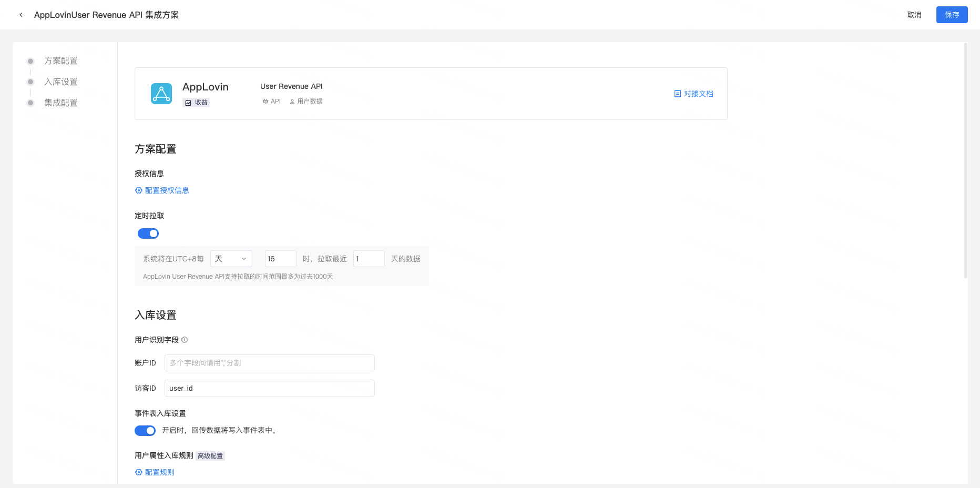Viewport: 980px width, 488px height.
Task: Click the 保存 button
Action: (x=952, y=15)
